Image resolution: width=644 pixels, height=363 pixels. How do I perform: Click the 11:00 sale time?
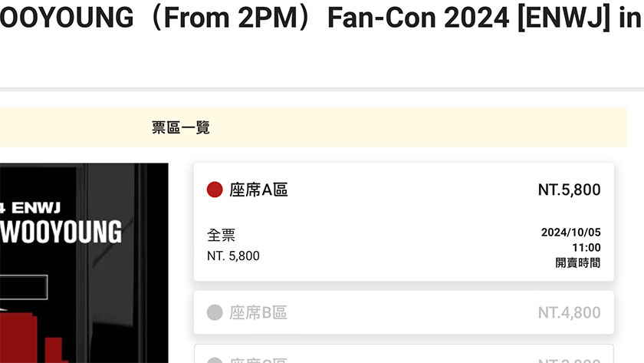click(586, 247)
